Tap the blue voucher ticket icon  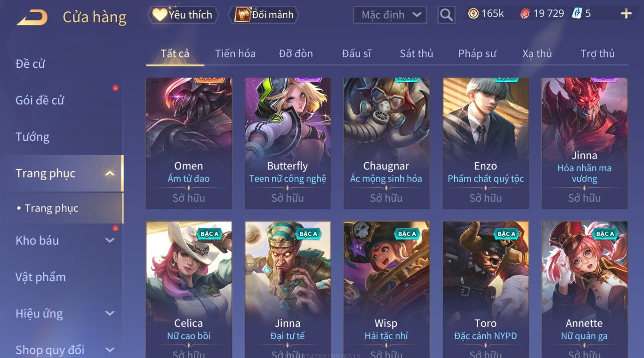[x=577, y=14]
